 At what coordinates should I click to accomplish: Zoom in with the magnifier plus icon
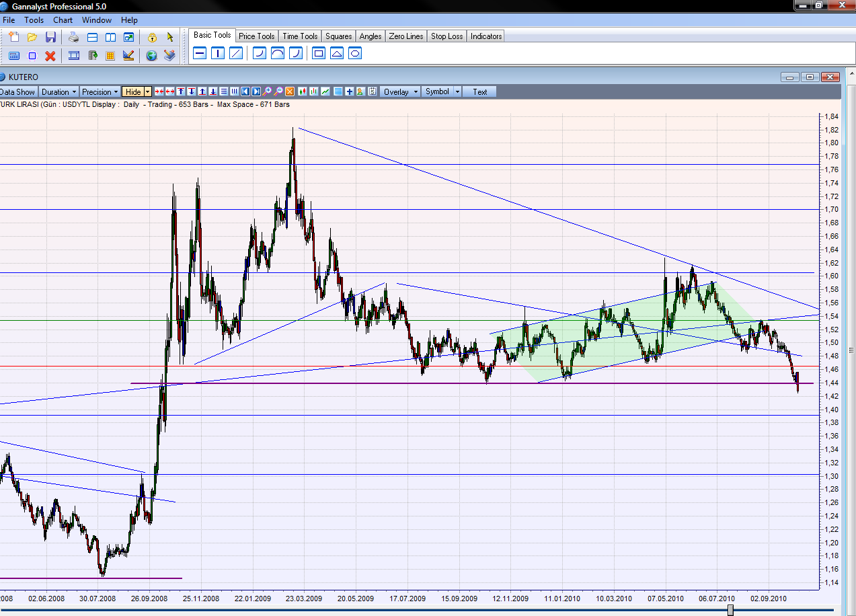tap(268, 91)
